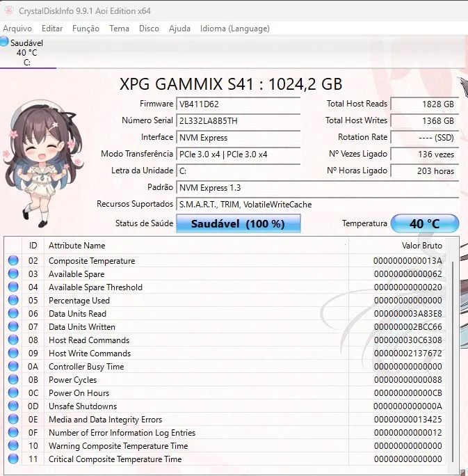The height and width of the screenshot is (476, 468).
Task: Open the Tema menu
Action: (119, 29)
